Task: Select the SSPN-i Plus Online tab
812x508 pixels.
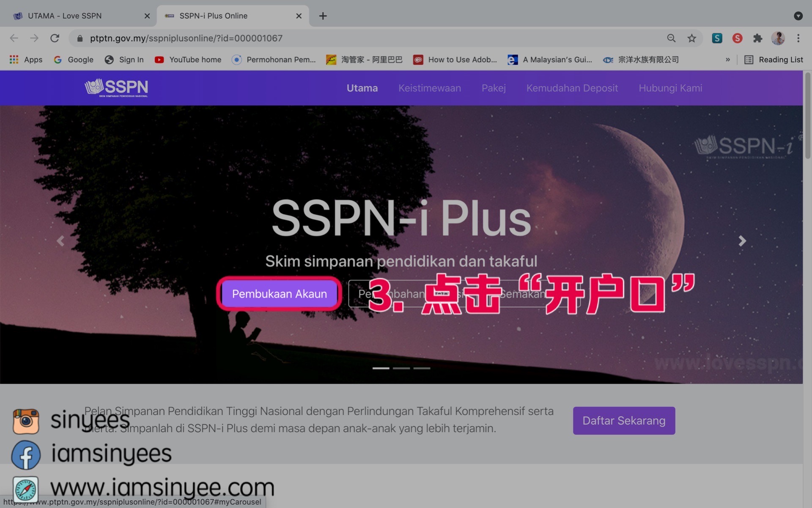Action: tap(233, 16)
